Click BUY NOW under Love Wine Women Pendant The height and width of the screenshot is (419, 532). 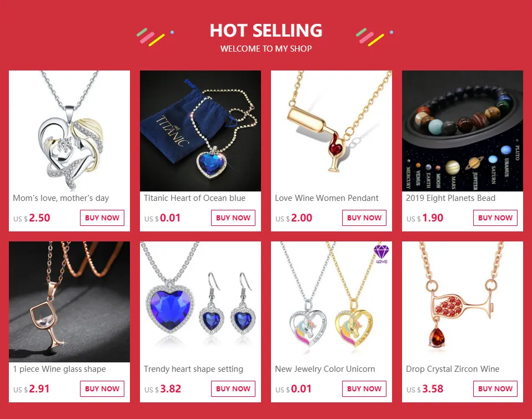tap(364, 218)
